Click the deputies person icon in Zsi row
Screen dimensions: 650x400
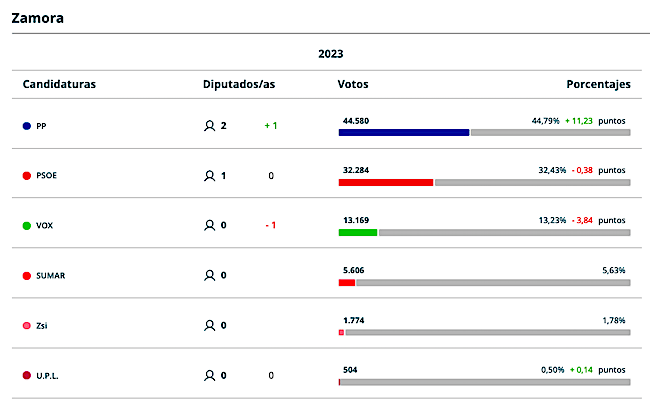209,325
